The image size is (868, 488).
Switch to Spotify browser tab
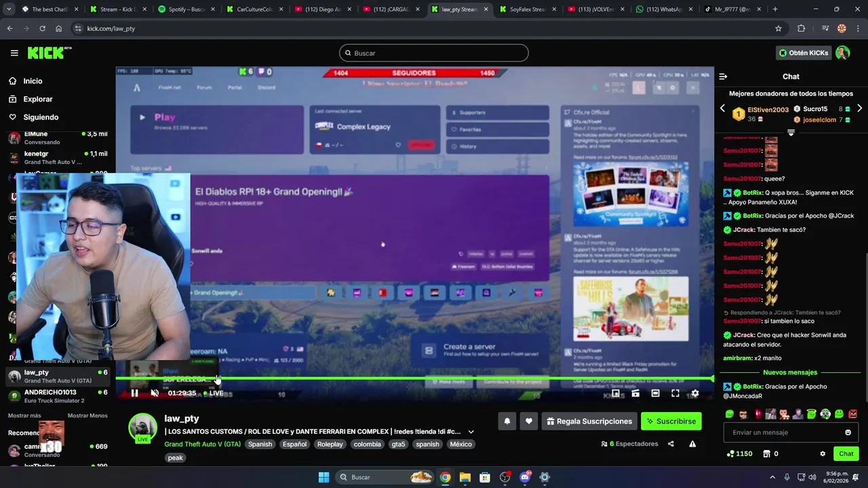click(x=186, y=9)
